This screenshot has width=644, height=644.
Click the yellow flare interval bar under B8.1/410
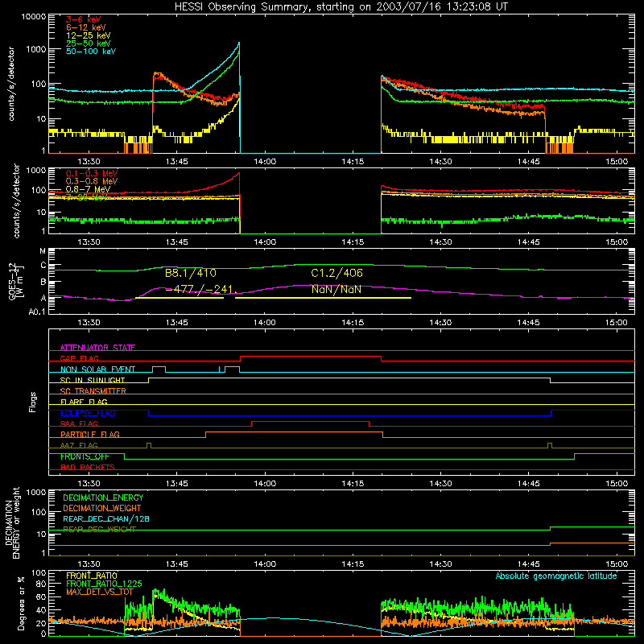[x=180, y=298]
